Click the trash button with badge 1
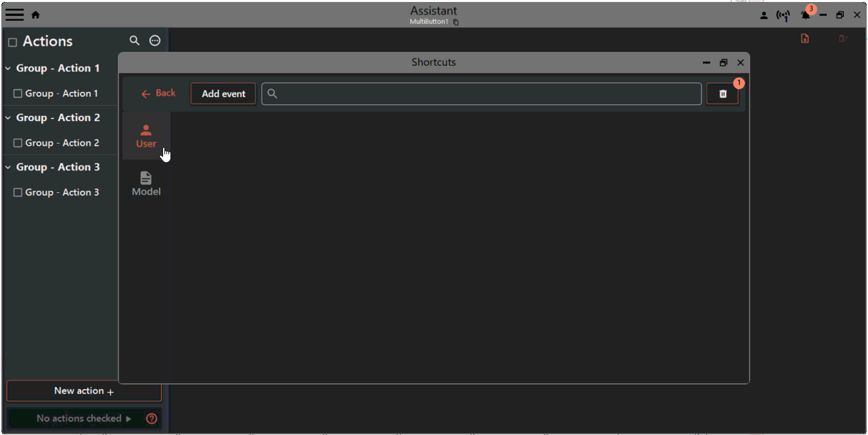Screen dimensions: 868x435 point(722,94)
